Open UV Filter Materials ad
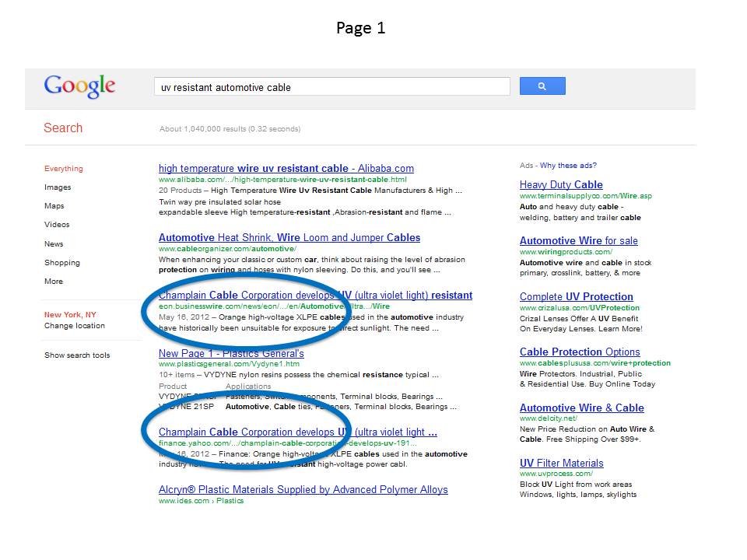The width and height of the screenshot is (747, 560). pos(561,464)
